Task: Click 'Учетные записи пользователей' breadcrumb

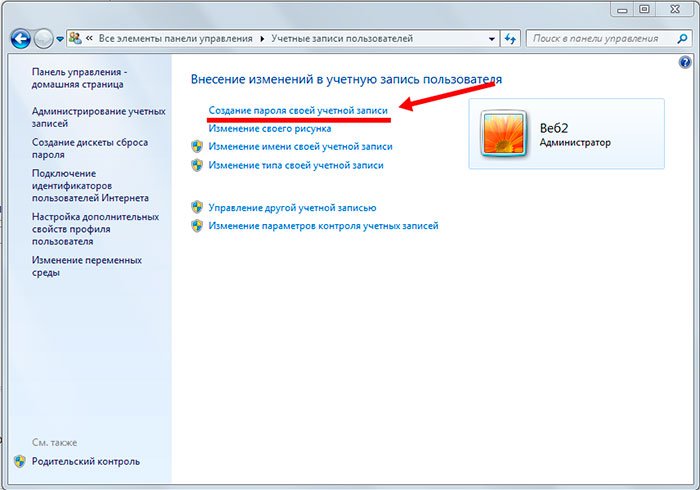Action: [342, 39]
